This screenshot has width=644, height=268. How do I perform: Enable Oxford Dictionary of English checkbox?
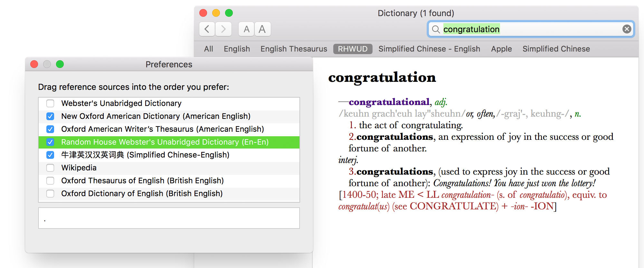(x=50, y=194)
